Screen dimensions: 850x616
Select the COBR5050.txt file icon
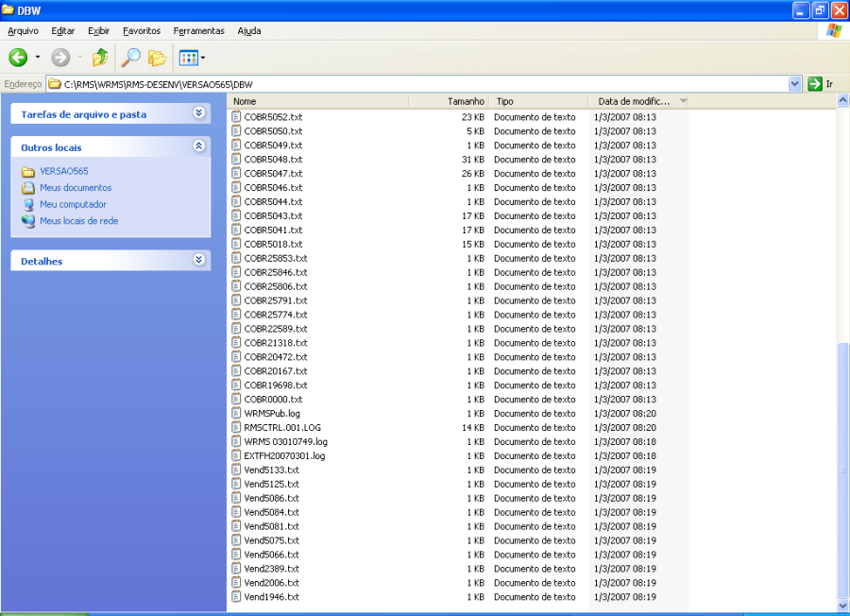tap(236, 130)
